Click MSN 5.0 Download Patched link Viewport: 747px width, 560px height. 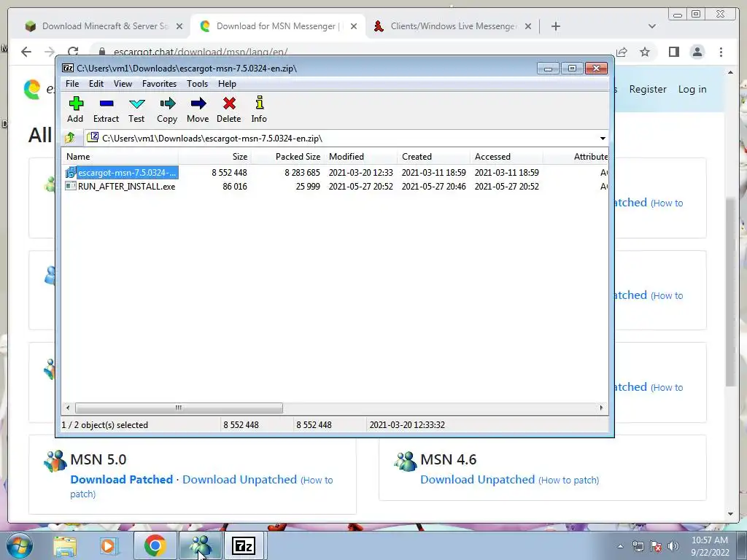tap(122, 480)
